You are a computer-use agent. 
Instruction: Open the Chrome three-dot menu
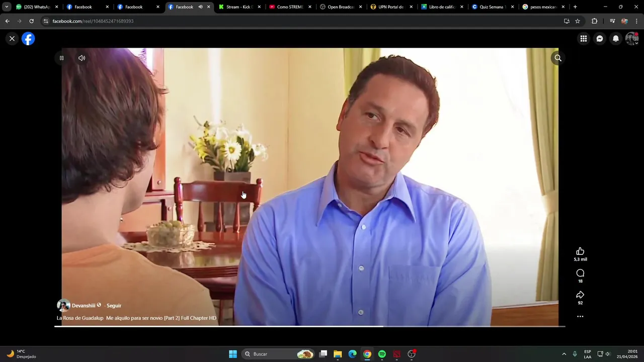pos(636,21)
